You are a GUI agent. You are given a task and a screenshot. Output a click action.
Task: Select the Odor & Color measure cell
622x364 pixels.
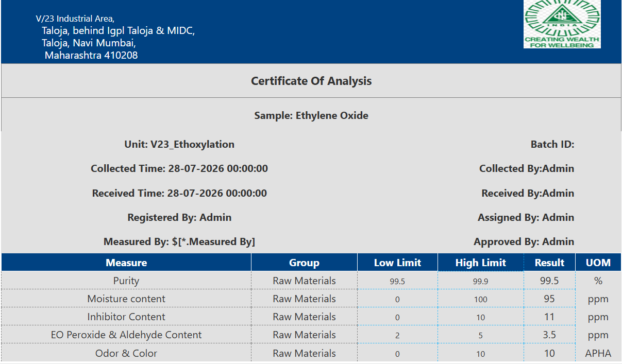(x=126, y=353)
